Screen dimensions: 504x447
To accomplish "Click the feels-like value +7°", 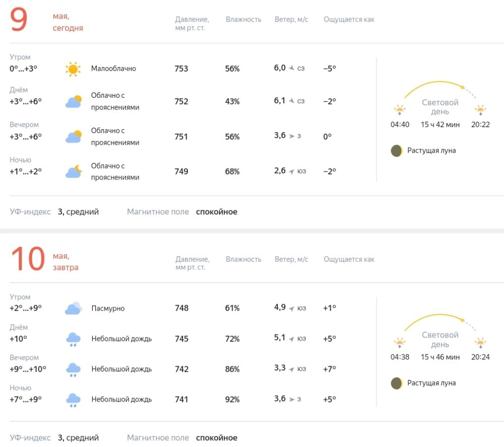I will [330, 369].
